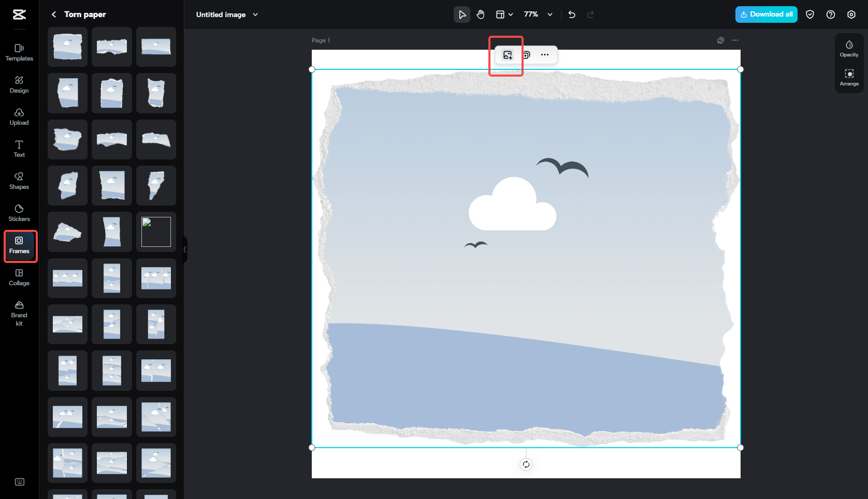Switch to the Collage panel

click(19, 276)
